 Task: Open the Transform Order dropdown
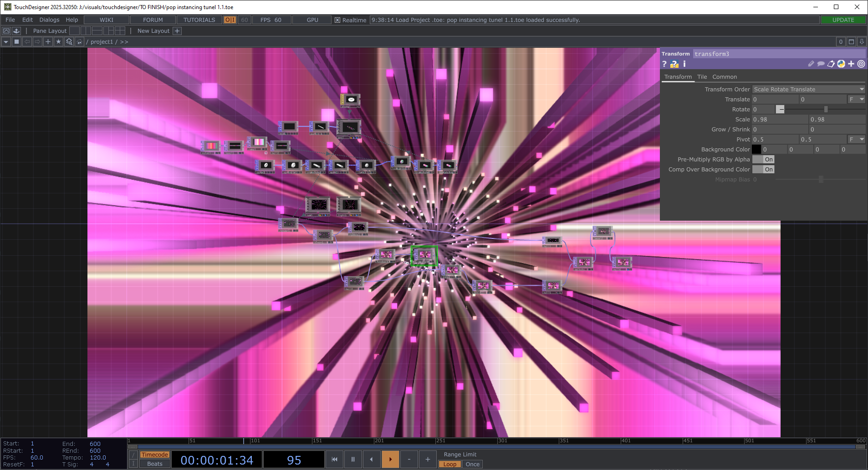pyautogui.click(x=809, y=90)
